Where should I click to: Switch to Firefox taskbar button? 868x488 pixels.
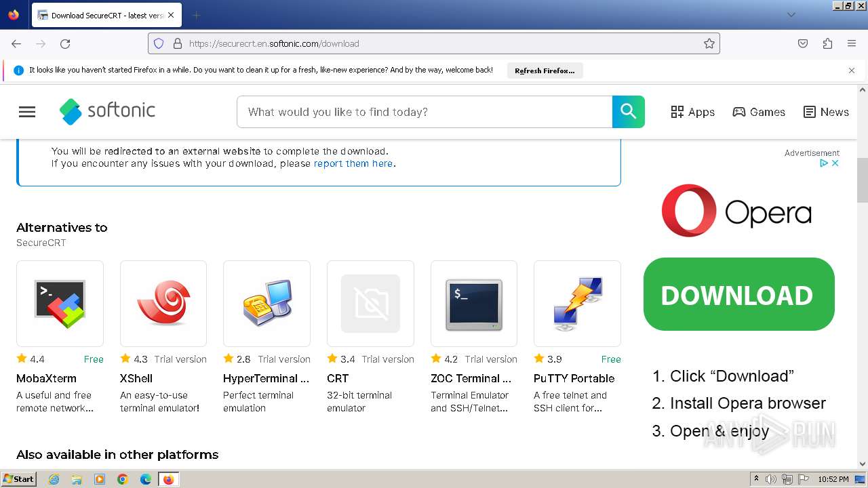[x=168, y=479]
